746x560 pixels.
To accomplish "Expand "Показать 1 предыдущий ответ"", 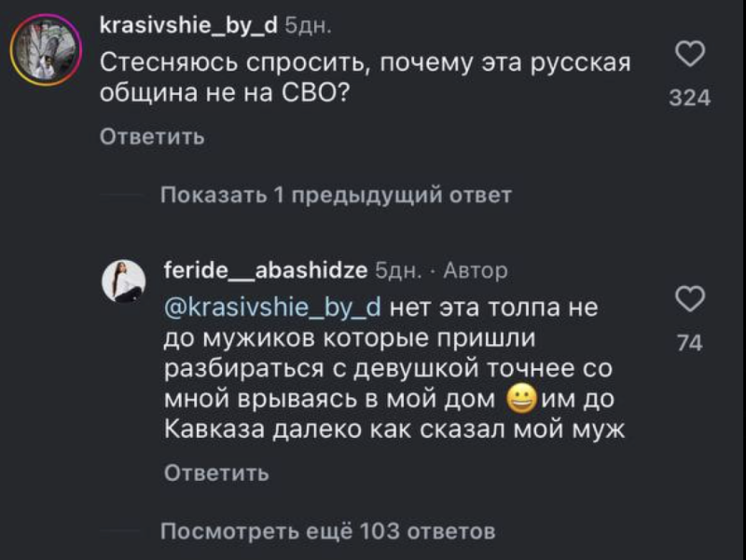I will click(336, 196).
